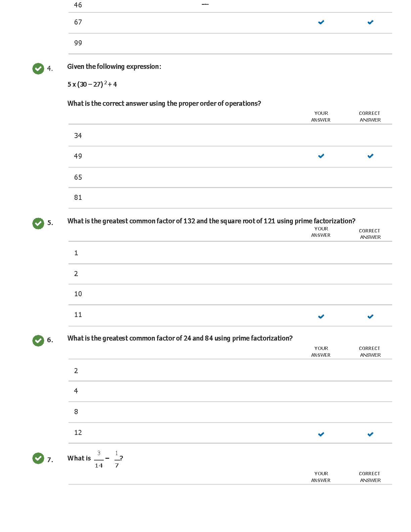Select answer option 8 in question 6
The height and width of the screenshot is (532, 411).
click(x=76, y=412)
